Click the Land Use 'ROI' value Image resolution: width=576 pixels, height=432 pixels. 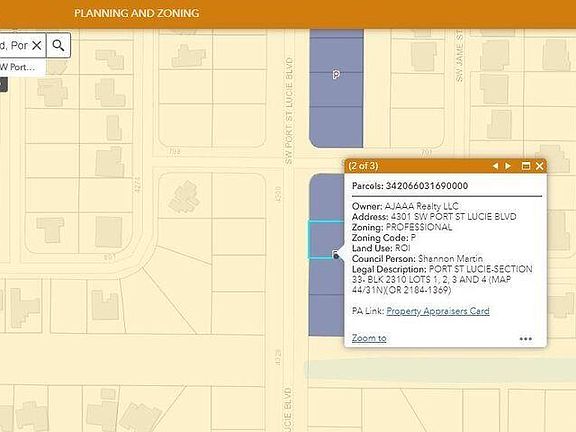[402, 248]
